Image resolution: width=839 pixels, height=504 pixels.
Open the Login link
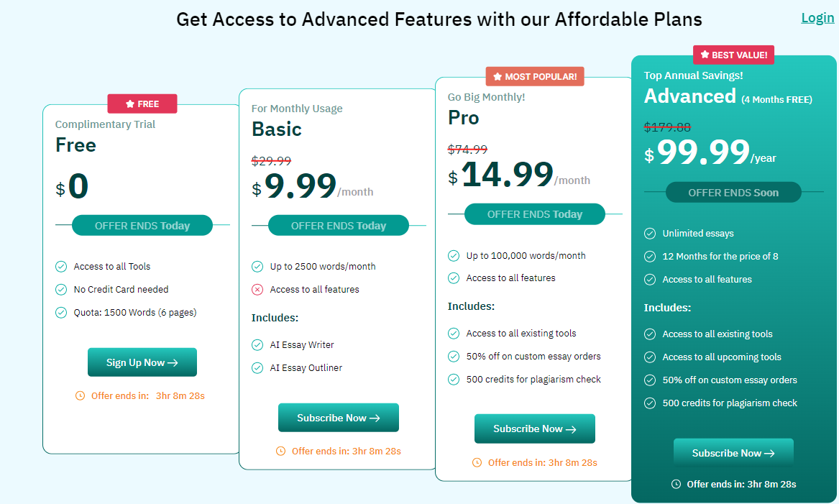click(x=817, y=18)
